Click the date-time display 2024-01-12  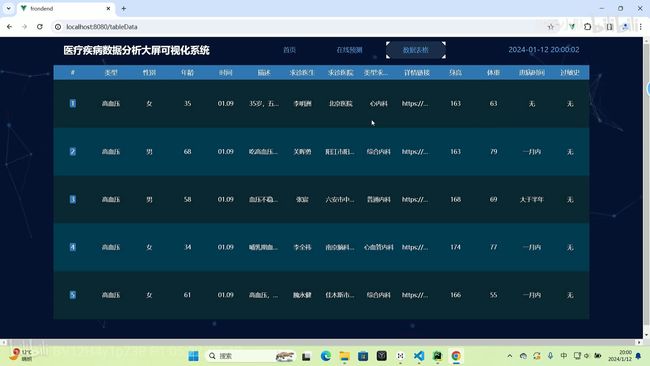544,50
